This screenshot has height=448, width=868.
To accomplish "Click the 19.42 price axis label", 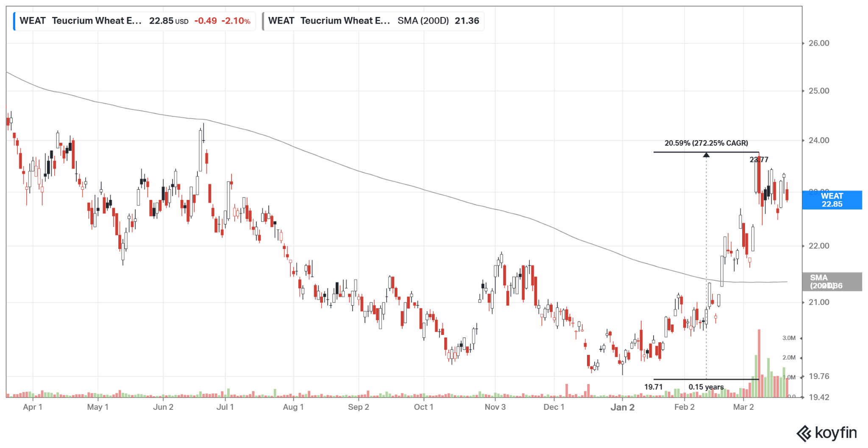I will 819,397.
